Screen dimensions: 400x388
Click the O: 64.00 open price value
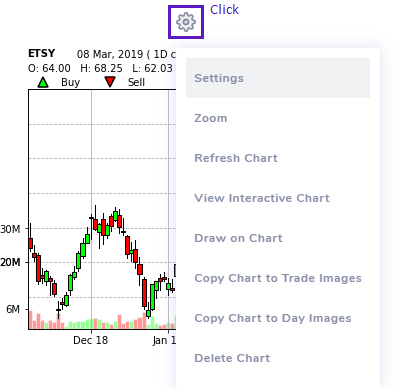tap(49, 68)
